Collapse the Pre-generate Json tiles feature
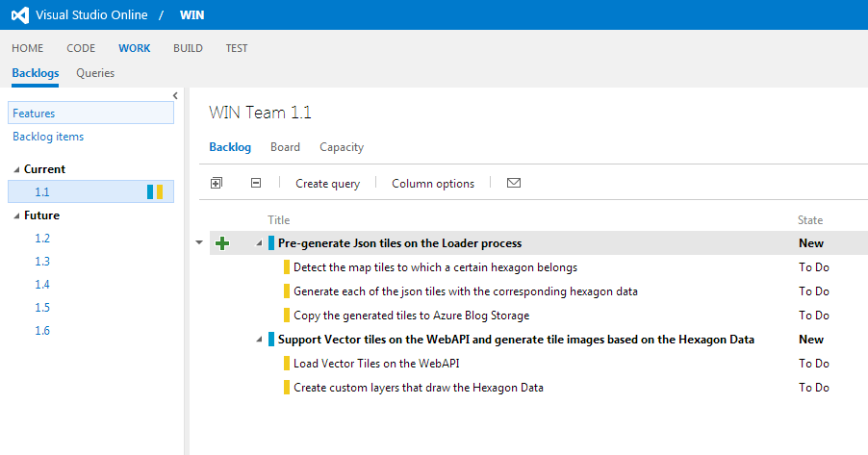 (x=259, y=243)
